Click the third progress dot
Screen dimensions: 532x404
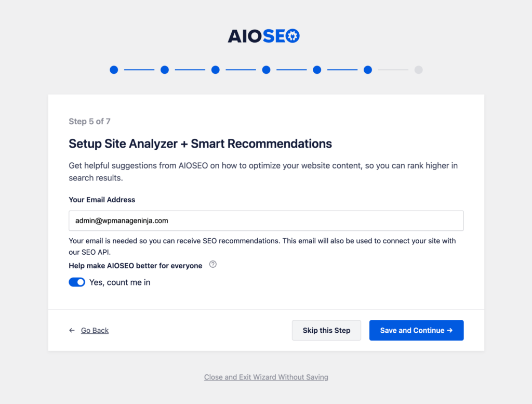pos(215,70)
